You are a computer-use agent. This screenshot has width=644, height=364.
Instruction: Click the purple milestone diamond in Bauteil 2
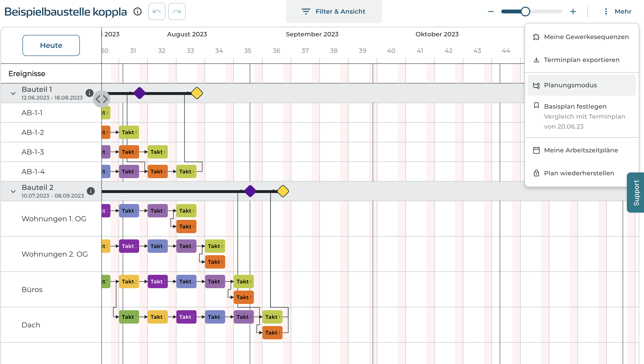pyautogui.click(x=250, y=191)
